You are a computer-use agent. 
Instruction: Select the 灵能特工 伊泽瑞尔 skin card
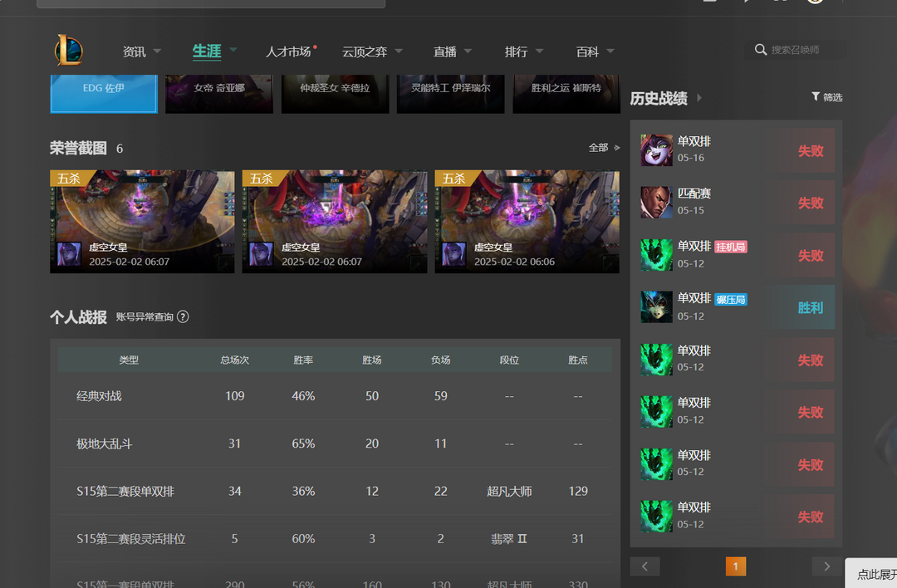coord(451,94)
